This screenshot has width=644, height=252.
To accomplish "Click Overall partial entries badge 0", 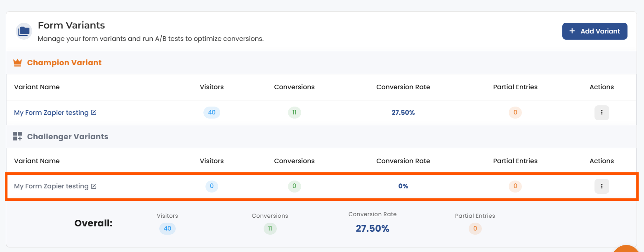I will tap(475, 228).
